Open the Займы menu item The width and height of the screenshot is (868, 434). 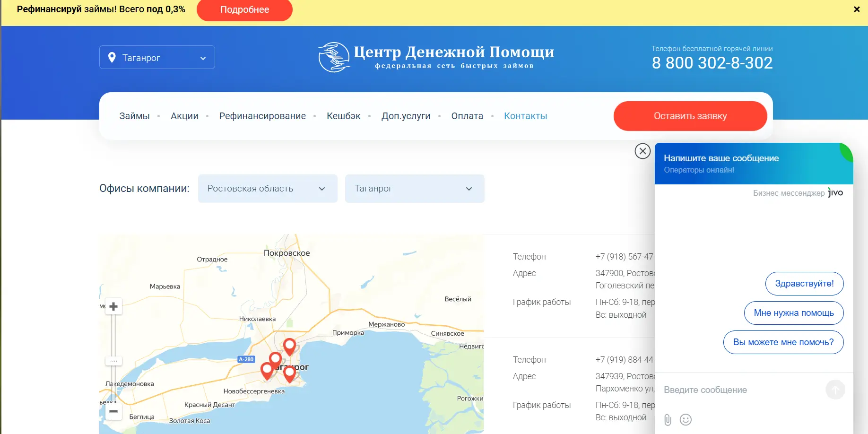(x=134, y=116)
